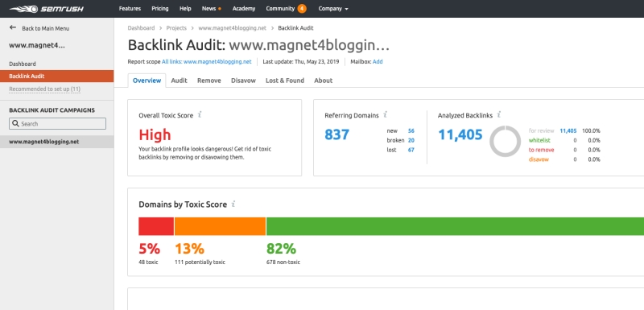Viewport: 644px width, 310px height.
Task: Switch to the Lost & Found tab
Action: (285, 81)
